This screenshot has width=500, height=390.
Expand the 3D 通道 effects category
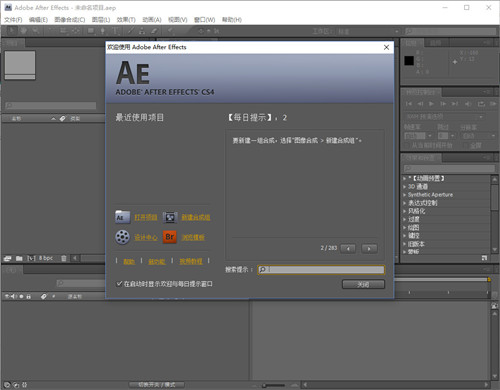405,187
